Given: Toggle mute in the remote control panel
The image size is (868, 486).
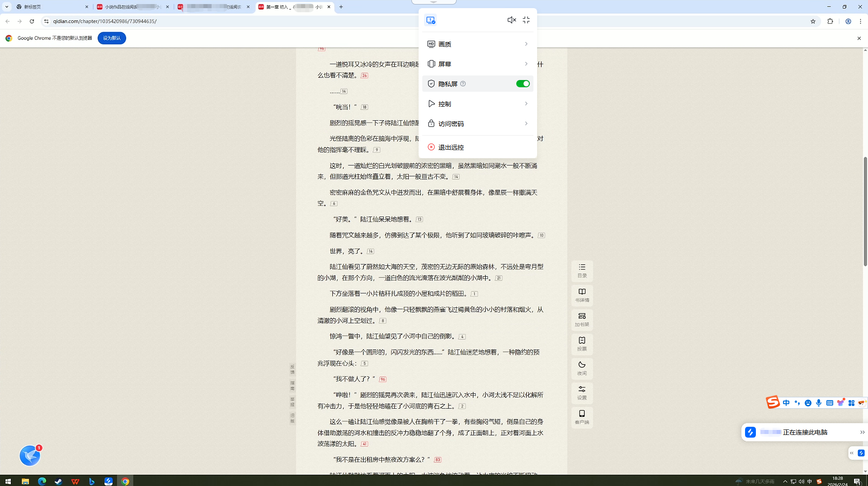Looking at the screenshot, I should pyautogui.click(x=511, y=20).
